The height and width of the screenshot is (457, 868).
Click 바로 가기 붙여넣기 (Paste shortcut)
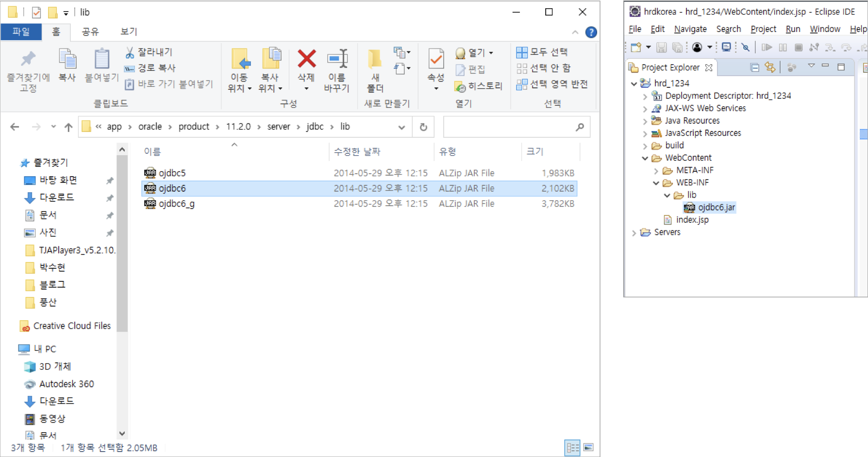(169, 84)
